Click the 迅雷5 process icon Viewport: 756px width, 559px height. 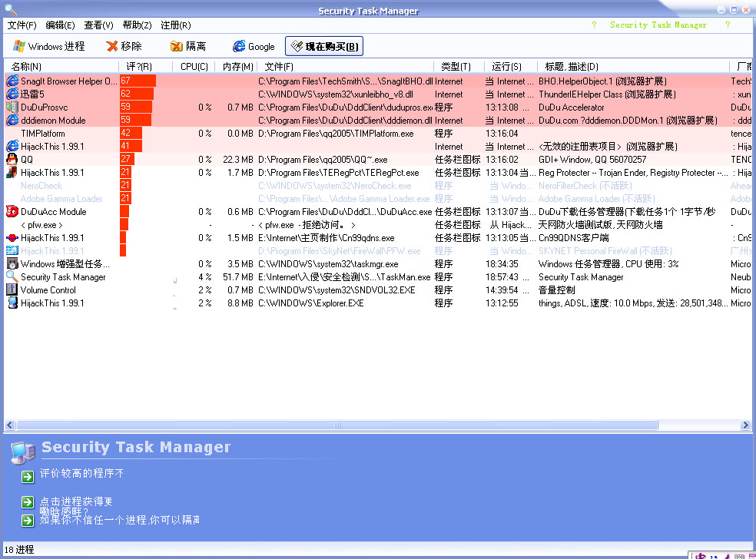click(x=12, y=94)
